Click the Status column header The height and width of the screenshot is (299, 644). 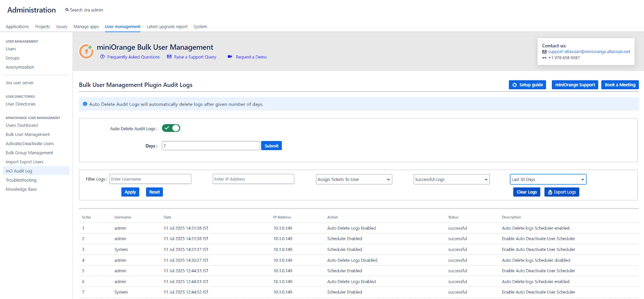(x=453, y=217)
